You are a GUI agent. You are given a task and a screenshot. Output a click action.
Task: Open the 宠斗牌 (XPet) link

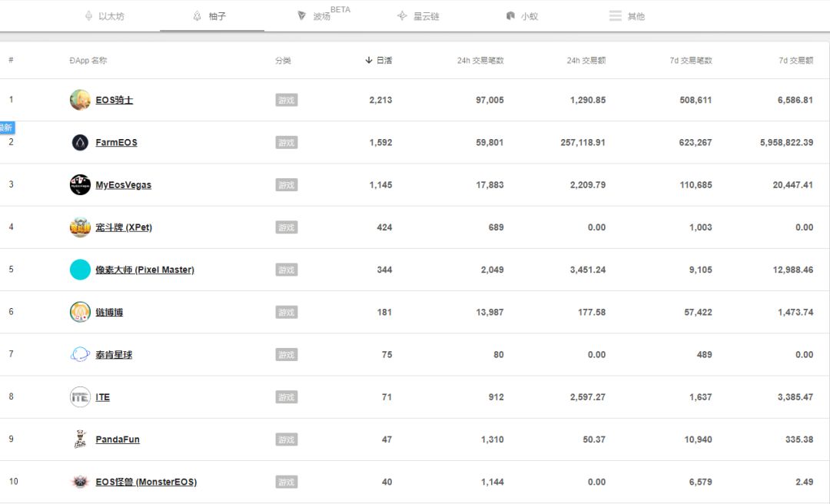coord(124,227)
